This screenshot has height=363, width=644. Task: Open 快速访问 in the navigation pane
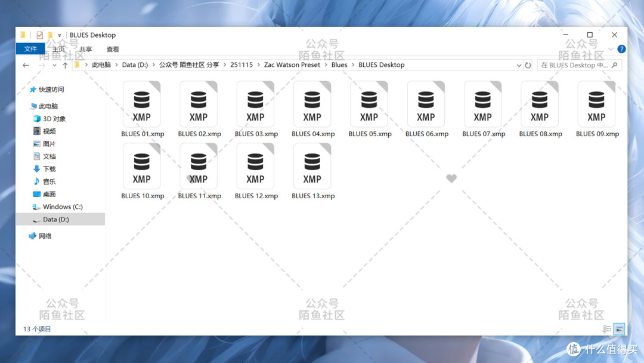pyautogui.click(x=51, y=90)
